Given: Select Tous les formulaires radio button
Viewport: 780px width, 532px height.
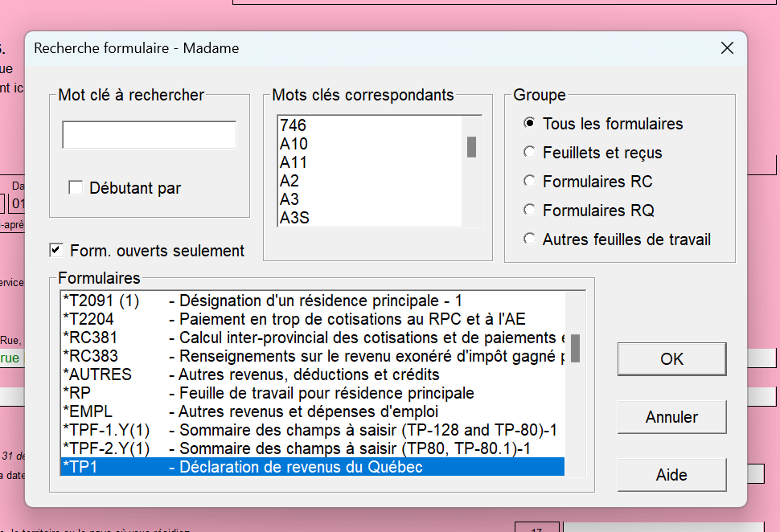Looking at the screenshot, I should (x=529, y=124).
